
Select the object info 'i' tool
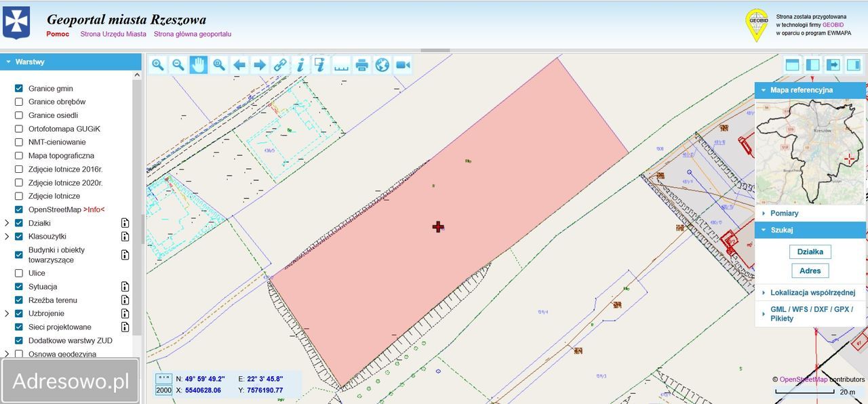[x=300, y=65]
